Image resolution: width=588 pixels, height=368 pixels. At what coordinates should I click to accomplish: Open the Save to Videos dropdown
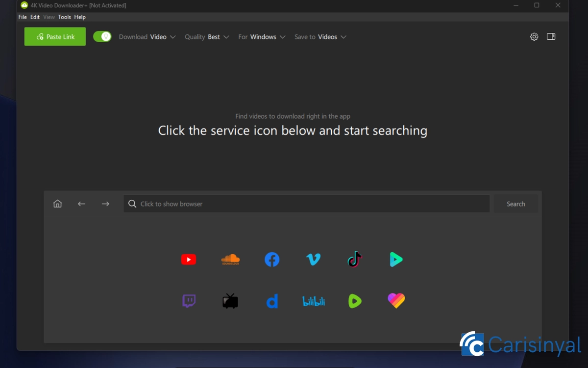[320, 37]
